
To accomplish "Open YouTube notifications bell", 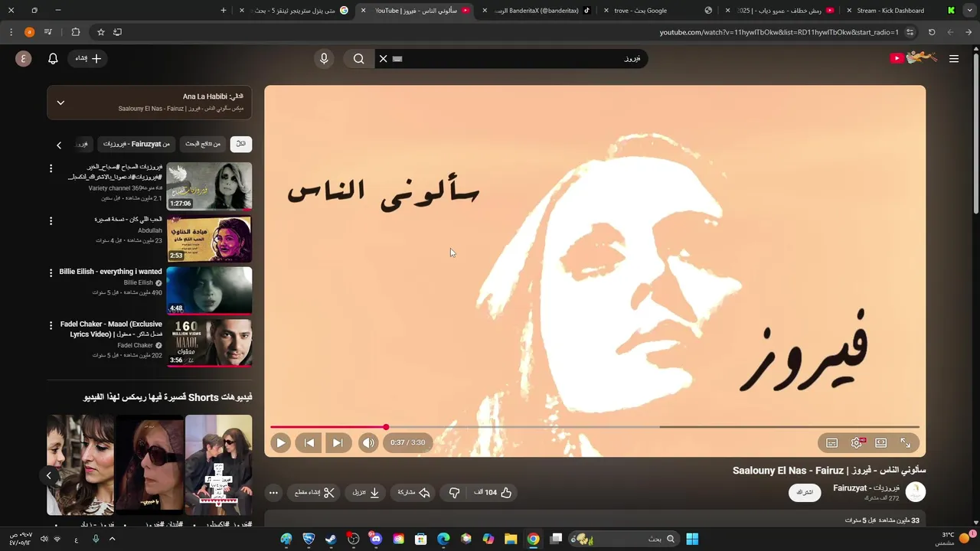I will click(x=53, y=58).
